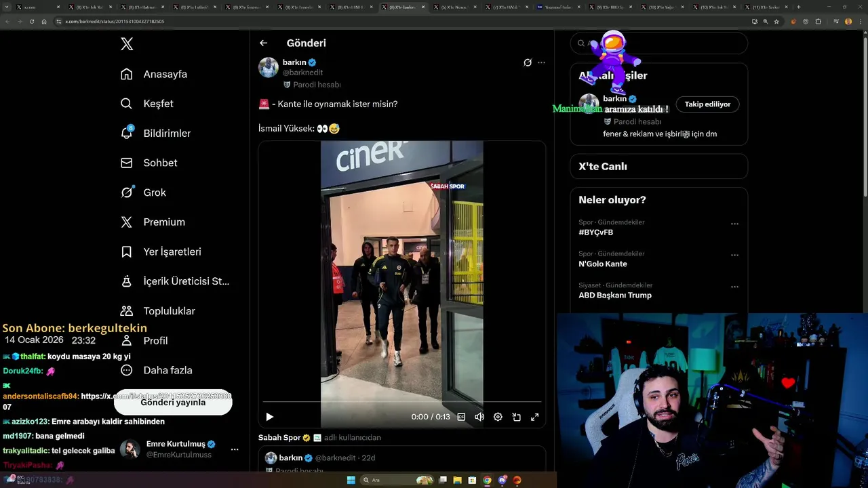The width and height of the screenshot is (868, 488).
Task: Click the Bildirimler bell icon
Action: (x=127, y=133)
